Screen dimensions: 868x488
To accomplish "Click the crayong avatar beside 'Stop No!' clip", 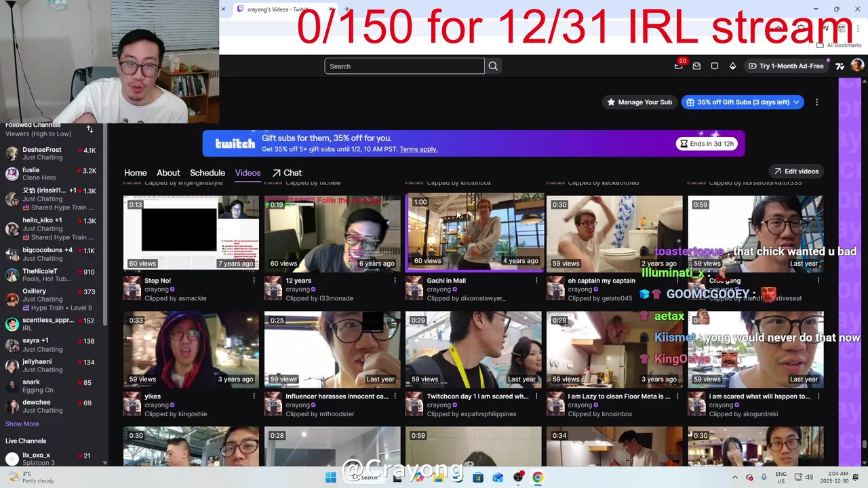I will [x=132, y=288].
